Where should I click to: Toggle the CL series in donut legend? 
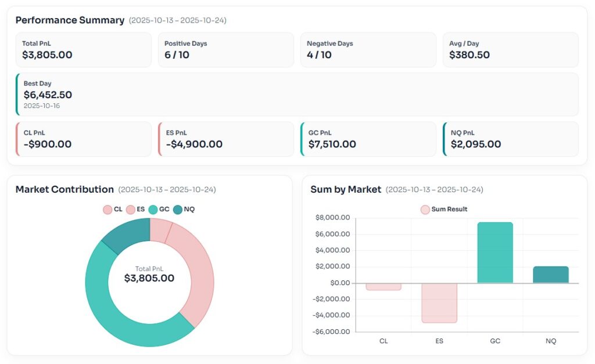(113, 210)
